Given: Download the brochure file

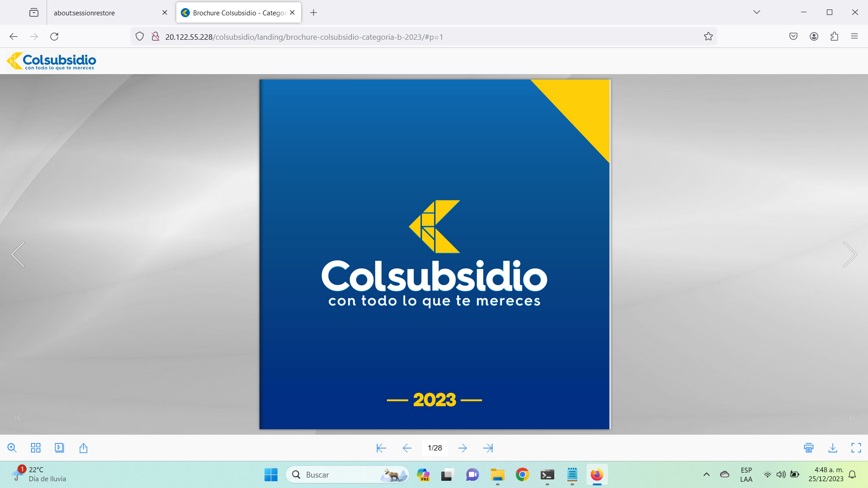Looking at the screenshot, I should [x=833, y=448].
